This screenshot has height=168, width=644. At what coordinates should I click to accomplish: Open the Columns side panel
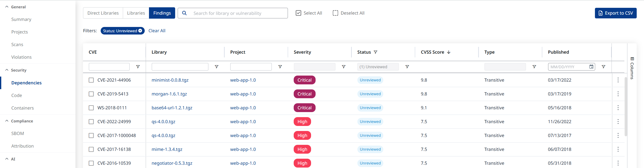click(632, 68)
